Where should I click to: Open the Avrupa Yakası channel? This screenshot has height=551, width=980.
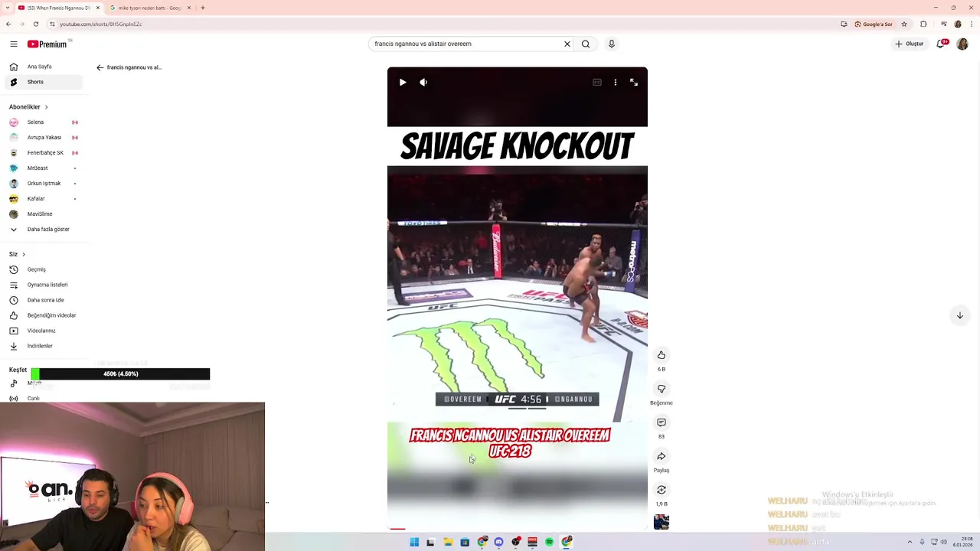[42, 138]
